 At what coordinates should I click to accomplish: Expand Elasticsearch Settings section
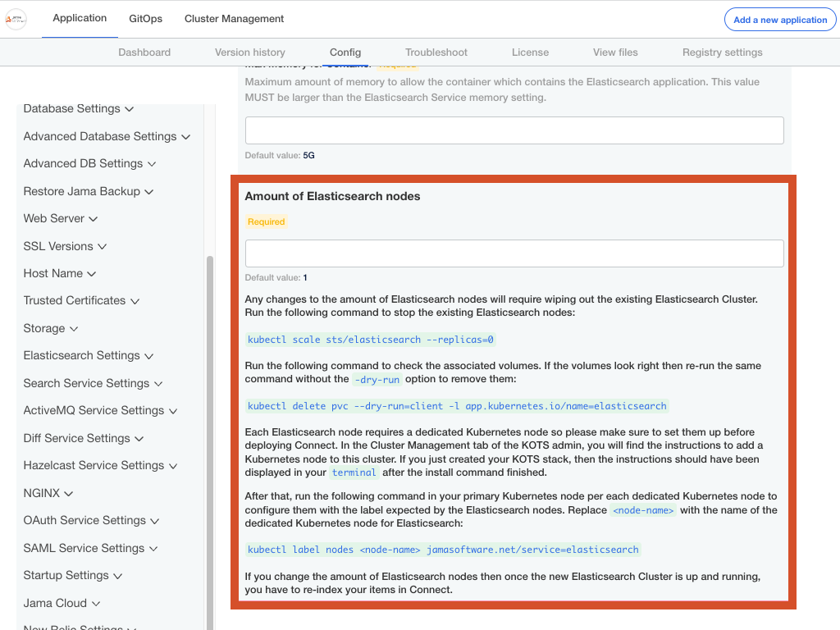coord(89,356)
